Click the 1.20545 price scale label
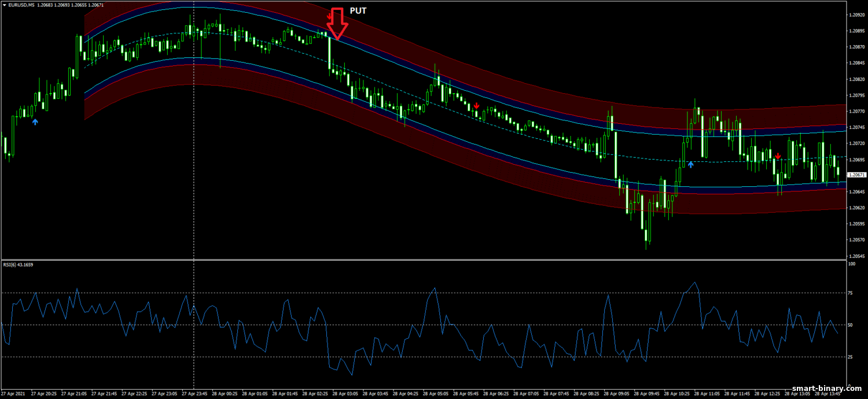This screenshot has width=868, height=399. point(855,256)
